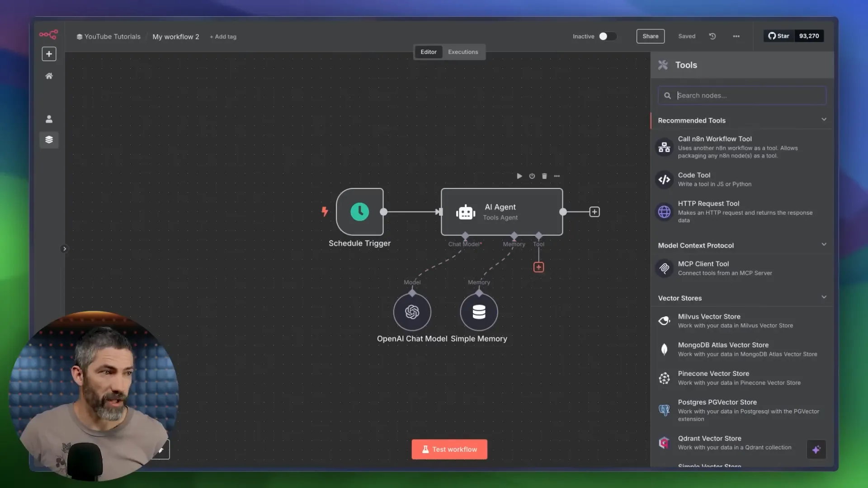Screen dimensions: 868x488
Task: Select the HTTP Request Tool globe icon
Action: tap(664, 212)
